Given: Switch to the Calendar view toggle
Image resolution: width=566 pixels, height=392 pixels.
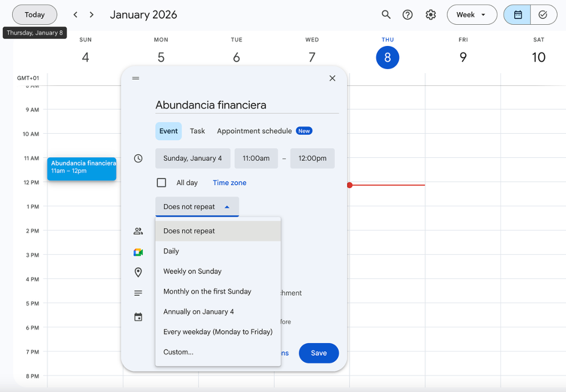Looking at the screenshot, I should (x=518, y=15).
